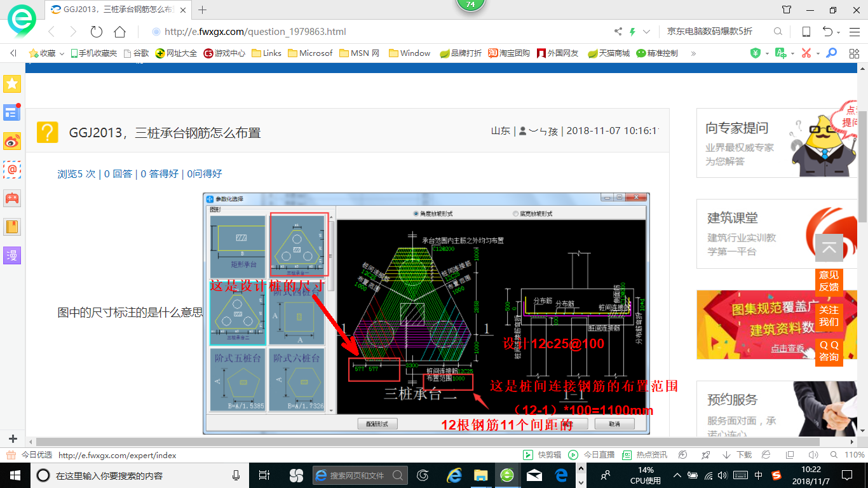Open the email @ sidebar icon
The height and width of the screenshot is (488, 868).
12,170
